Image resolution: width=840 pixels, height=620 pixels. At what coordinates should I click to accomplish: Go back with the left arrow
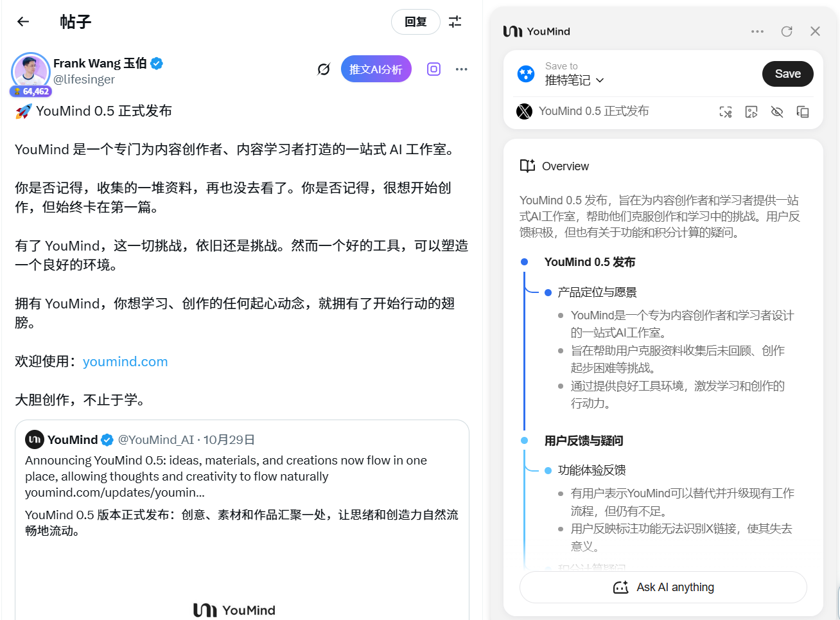(x=23, y=22)
